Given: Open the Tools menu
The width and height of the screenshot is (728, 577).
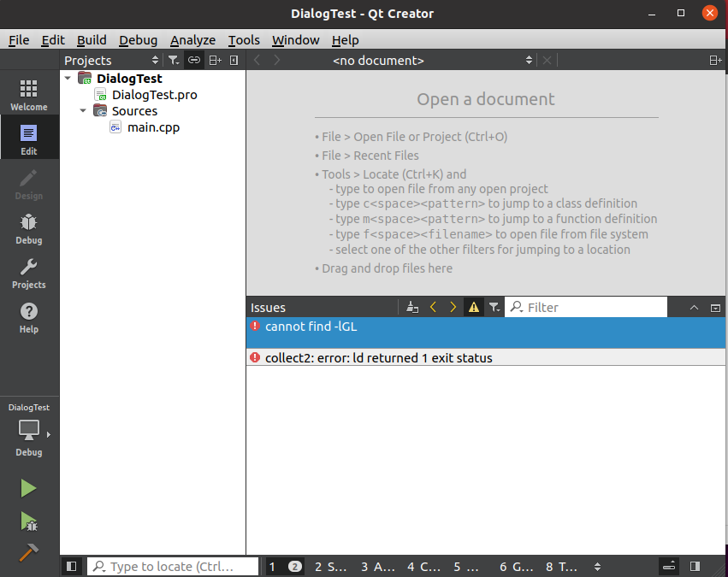Looking at the screenshot, I should point(244,39).
